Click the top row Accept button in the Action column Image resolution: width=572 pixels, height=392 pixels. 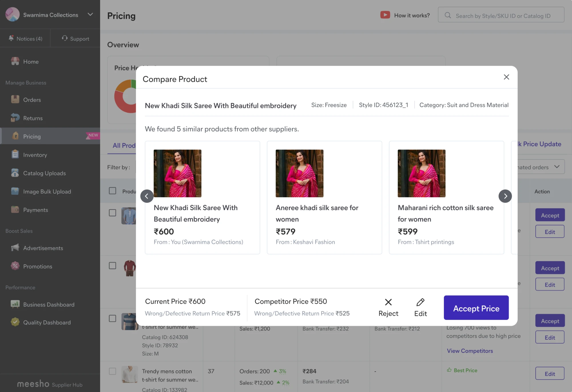click(x=550, y=215)
